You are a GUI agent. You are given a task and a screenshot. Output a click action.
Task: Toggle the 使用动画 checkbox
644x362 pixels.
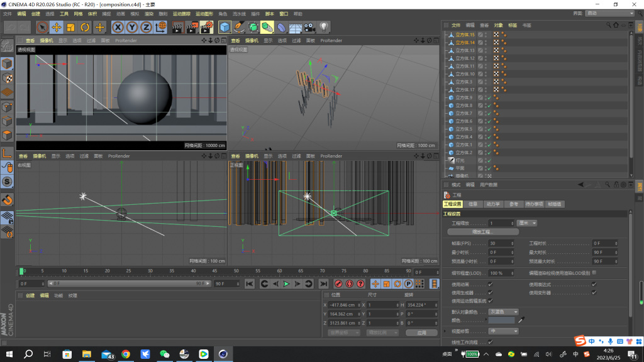tap(491, 285)
